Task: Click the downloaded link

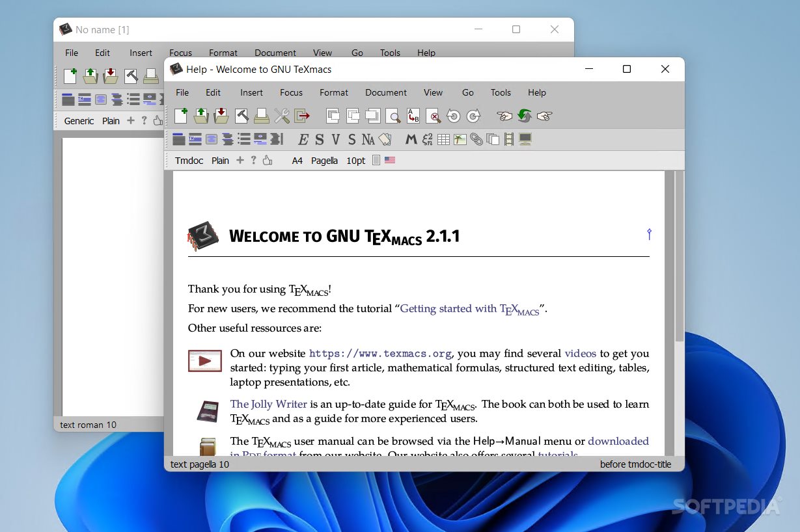Action: pos(618,441)
